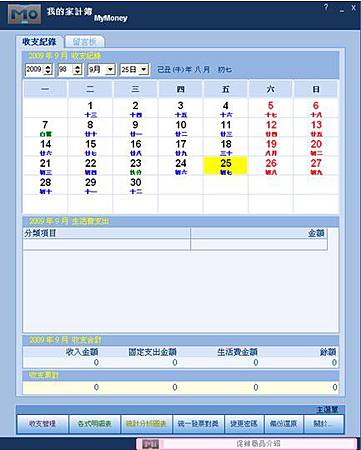The height and width of the screenshot is (450, 361).
Task: Switch to the 收支紀錄 tab
Action: coord(39,42)
